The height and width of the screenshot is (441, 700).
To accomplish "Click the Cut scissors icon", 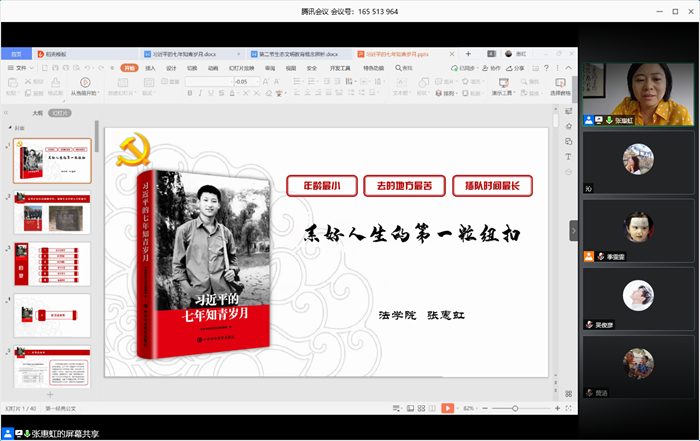I will point(28,81).
